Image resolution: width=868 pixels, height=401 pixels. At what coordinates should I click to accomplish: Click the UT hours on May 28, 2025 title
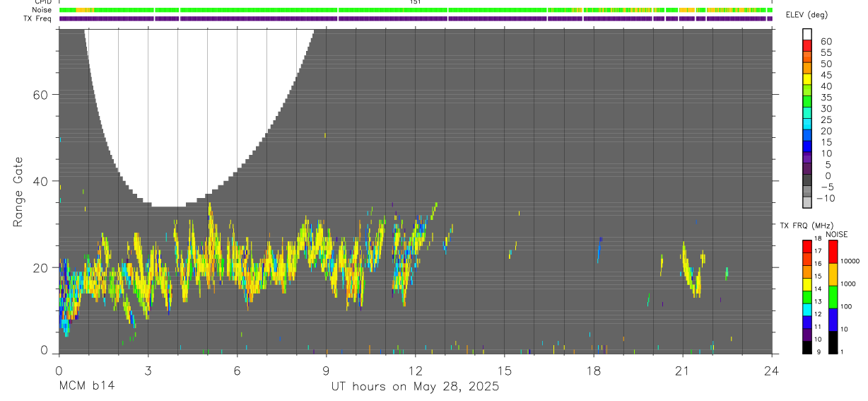pos(416,386)
